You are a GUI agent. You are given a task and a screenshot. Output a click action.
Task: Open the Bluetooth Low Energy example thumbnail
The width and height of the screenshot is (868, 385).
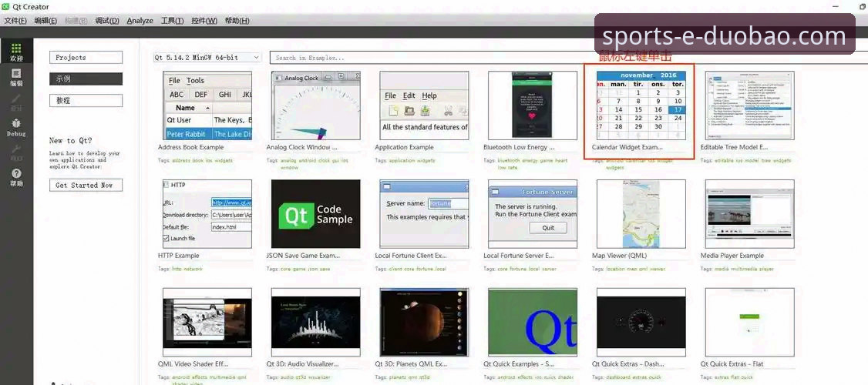click(x=533, y=105)
